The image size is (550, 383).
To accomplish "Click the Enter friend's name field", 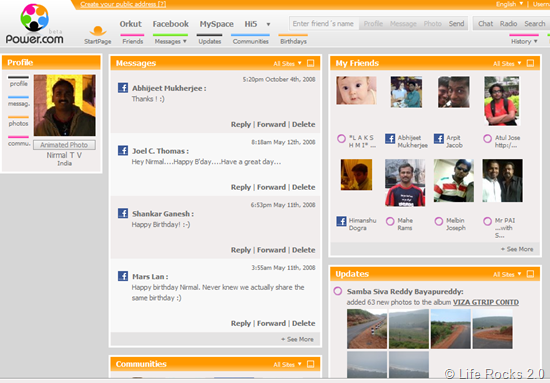I will pos(324,23).
